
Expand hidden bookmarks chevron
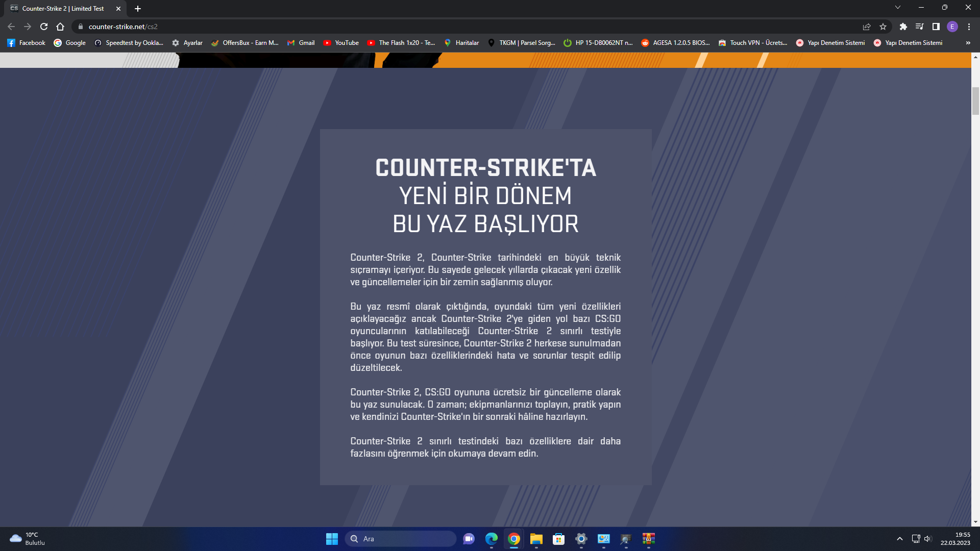(x=968, y=43)
